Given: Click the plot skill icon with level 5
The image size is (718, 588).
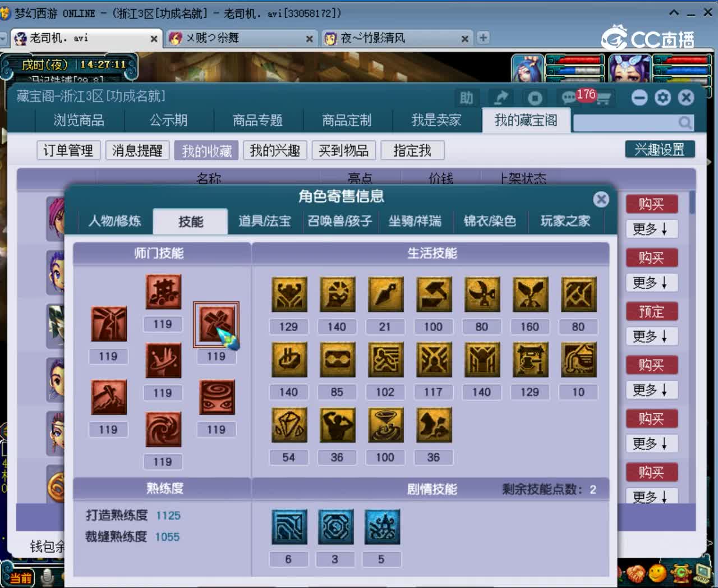Looking at the screenshot, I should (x=382, y=527).
